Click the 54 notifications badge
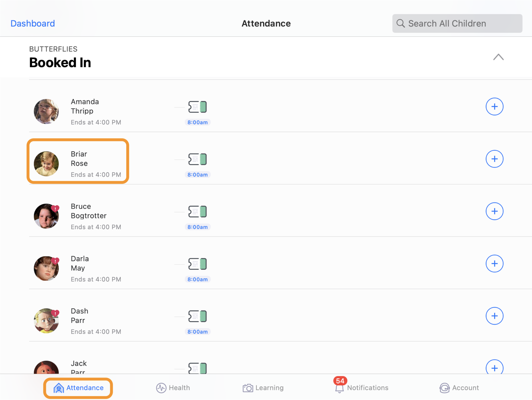Viewport: 532px width, 400px height. (340, 381)
